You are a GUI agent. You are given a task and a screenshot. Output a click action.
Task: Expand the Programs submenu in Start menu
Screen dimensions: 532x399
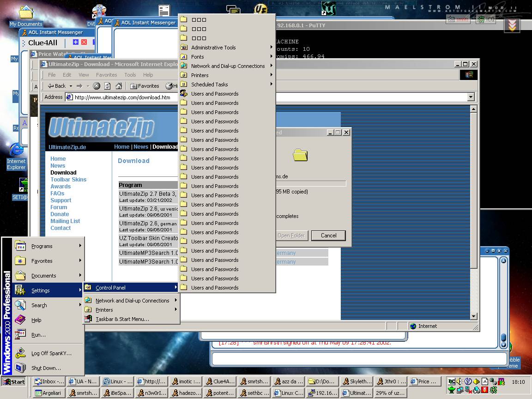tap(42, 246)
